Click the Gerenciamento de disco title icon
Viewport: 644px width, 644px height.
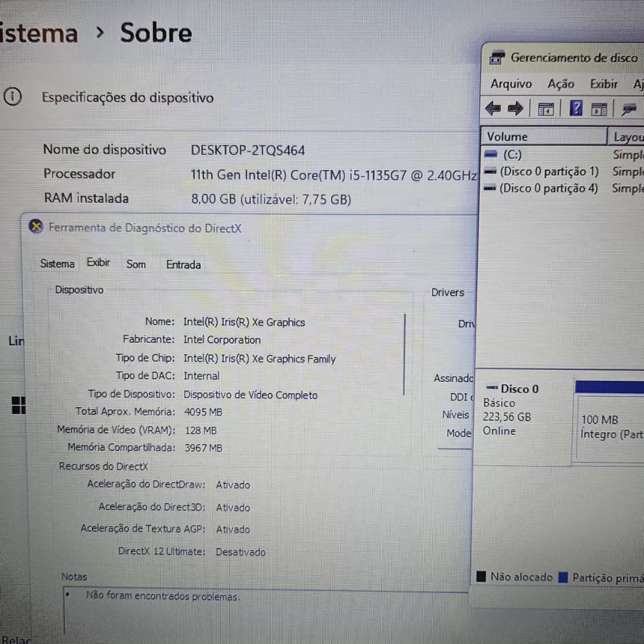(x=497, y=58)
